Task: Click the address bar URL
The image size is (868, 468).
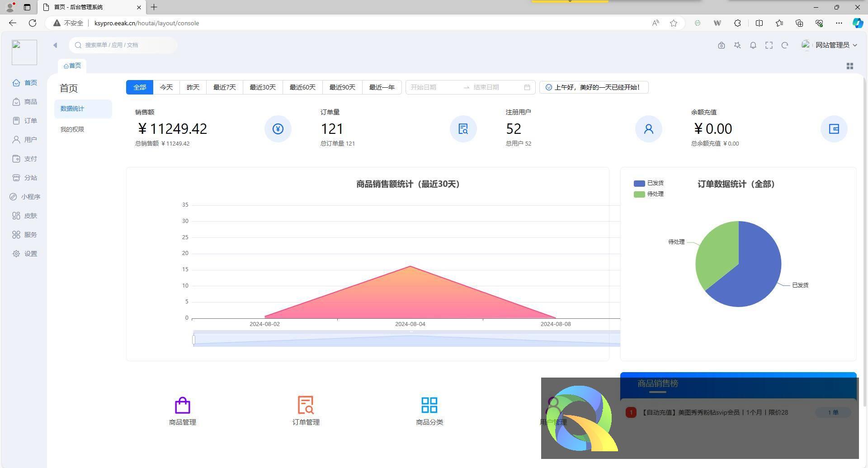Action: pos(146,23)
